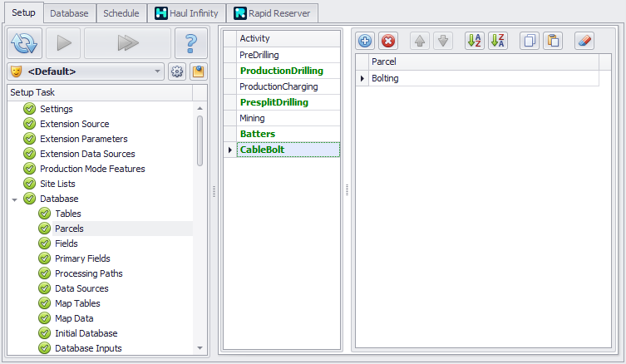Open help with the question mark button

(x=190, y=42)
